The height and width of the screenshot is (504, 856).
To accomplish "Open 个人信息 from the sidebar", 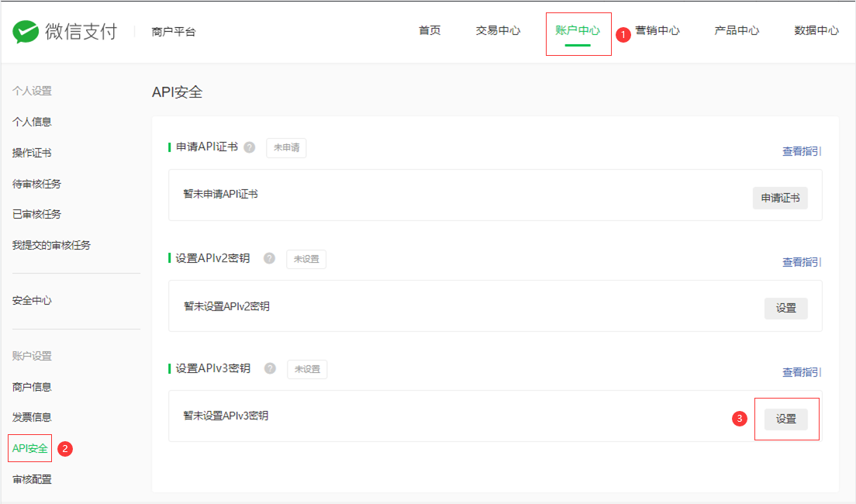I will point(31,122).
